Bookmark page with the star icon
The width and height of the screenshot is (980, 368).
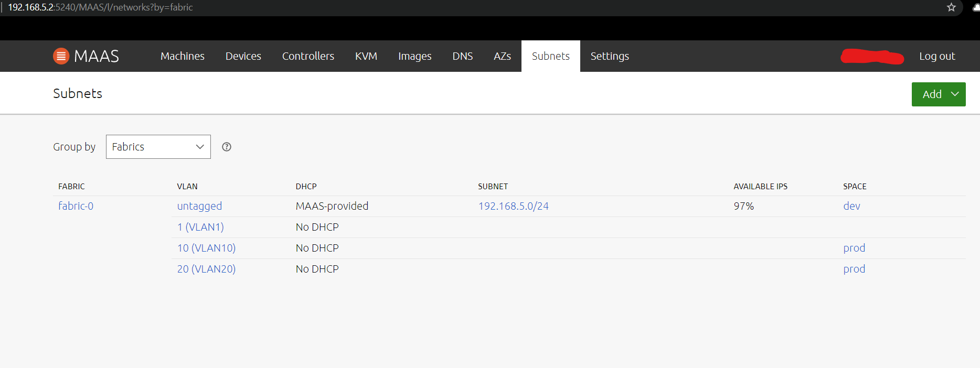pyautogui.click(x=951, y=7)
